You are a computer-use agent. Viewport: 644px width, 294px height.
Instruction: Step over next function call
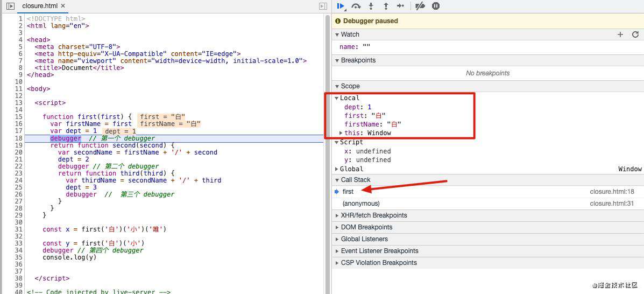356,6
